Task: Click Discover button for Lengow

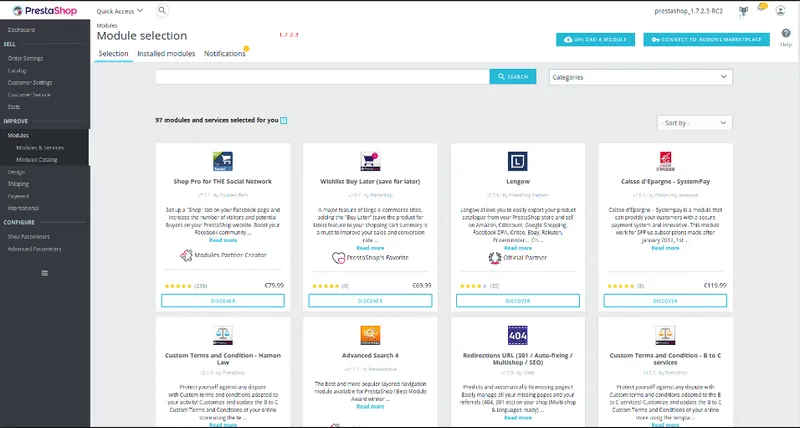Action: click(x=518, y=301)
